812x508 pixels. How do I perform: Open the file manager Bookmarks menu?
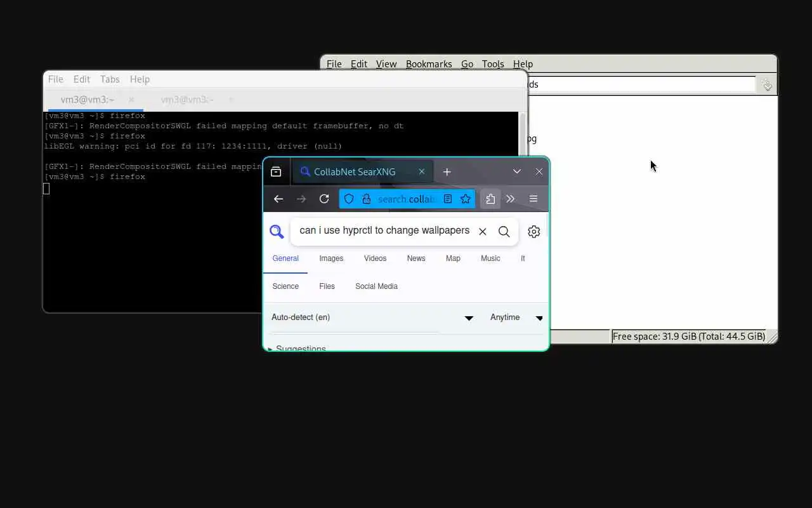(x=429, y=64)
